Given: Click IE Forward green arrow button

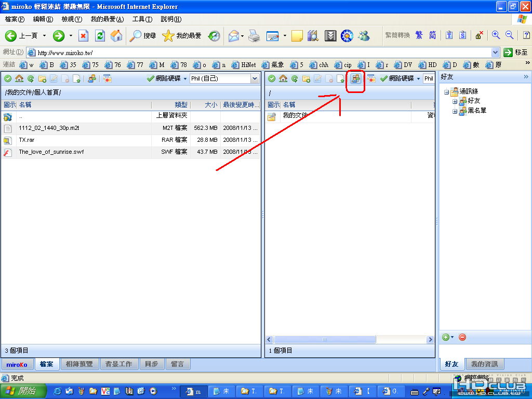Looking at the screenshot, I should [x=59, y=36].
